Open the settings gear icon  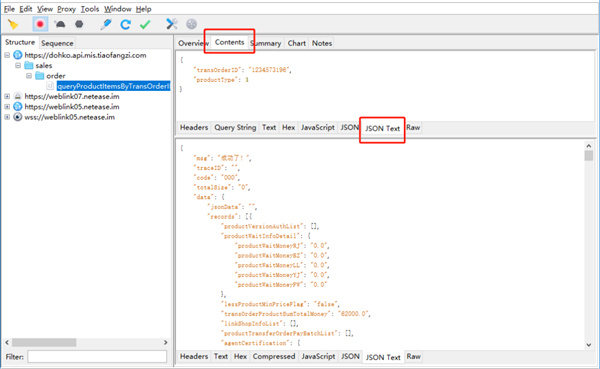[x=191, y=24]
